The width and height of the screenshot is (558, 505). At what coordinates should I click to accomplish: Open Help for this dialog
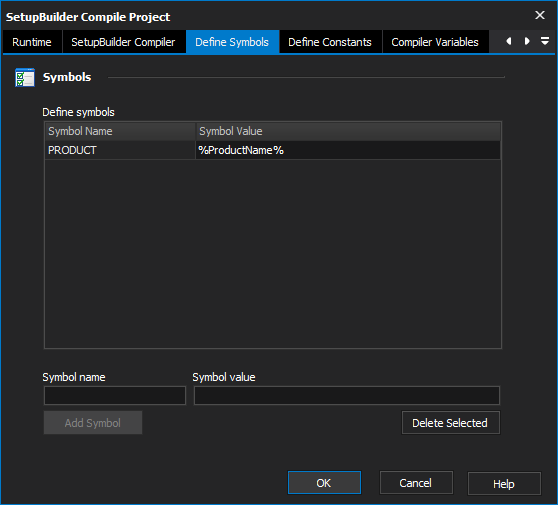tap(504, 484)
